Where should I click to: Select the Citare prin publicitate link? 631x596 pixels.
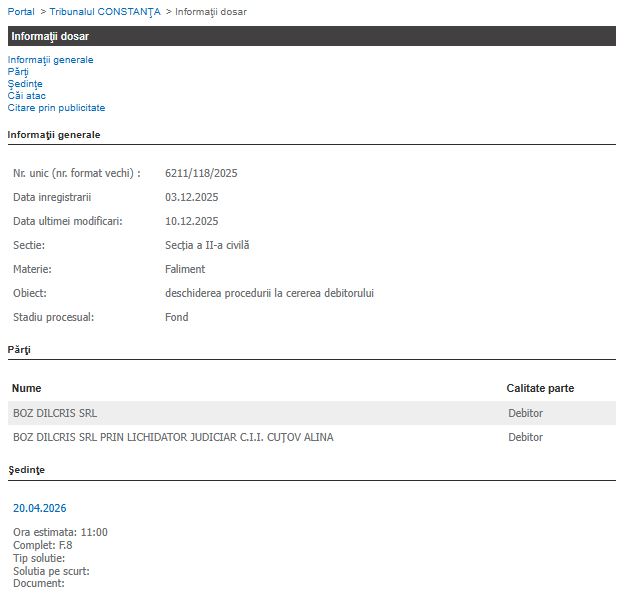pyautogui.click(x=56, y=108)
